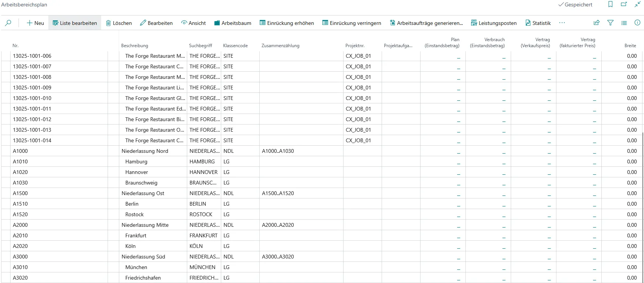Click chart icon beside Statistik
Screen dimensions: 644x283
[x=528, y=23]
